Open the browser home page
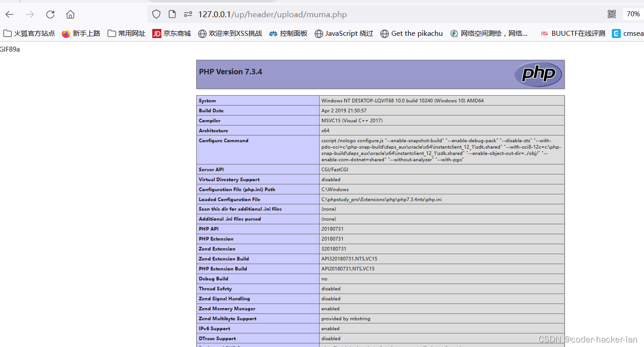644x347 pixels. pos(70,14)
